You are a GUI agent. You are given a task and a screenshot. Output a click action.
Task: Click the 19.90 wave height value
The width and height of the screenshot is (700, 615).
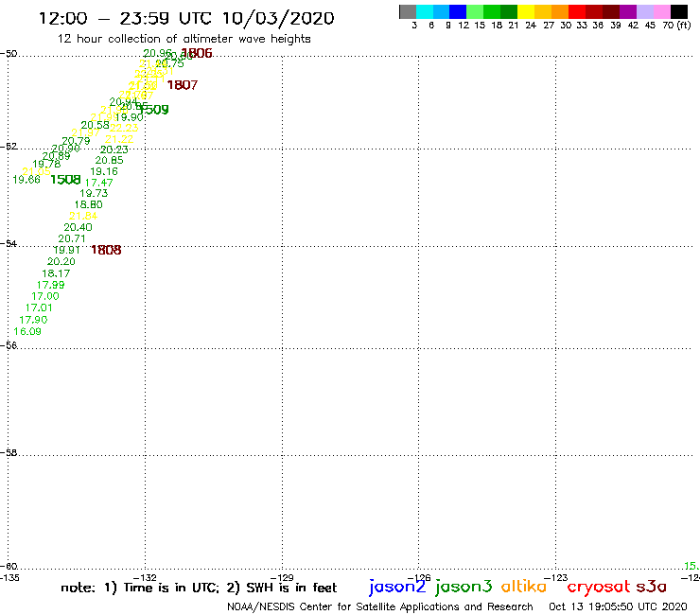[130, 117]
